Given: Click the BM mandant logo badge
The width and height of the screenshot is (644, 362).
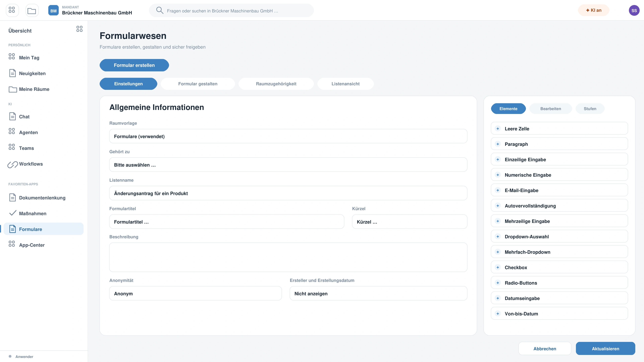Looking at the screenshot, I should (x=53, y=10).
